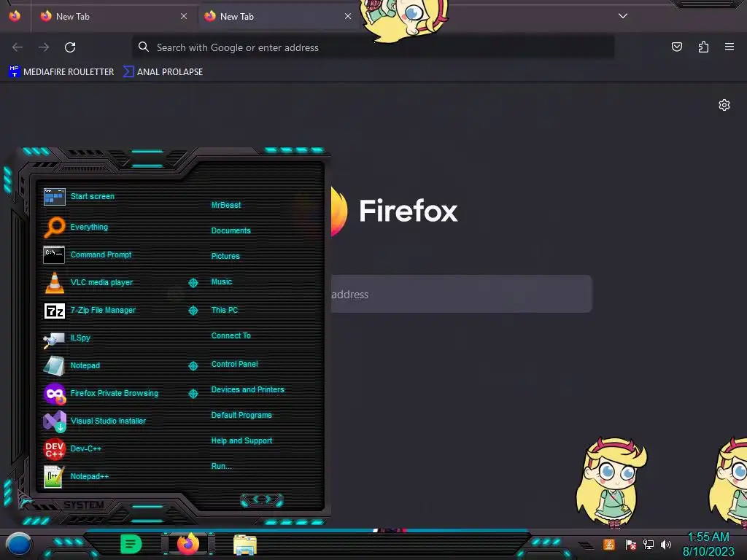Switch to first New Tab
The image size is (747, 560).
(x=113, y=16)
